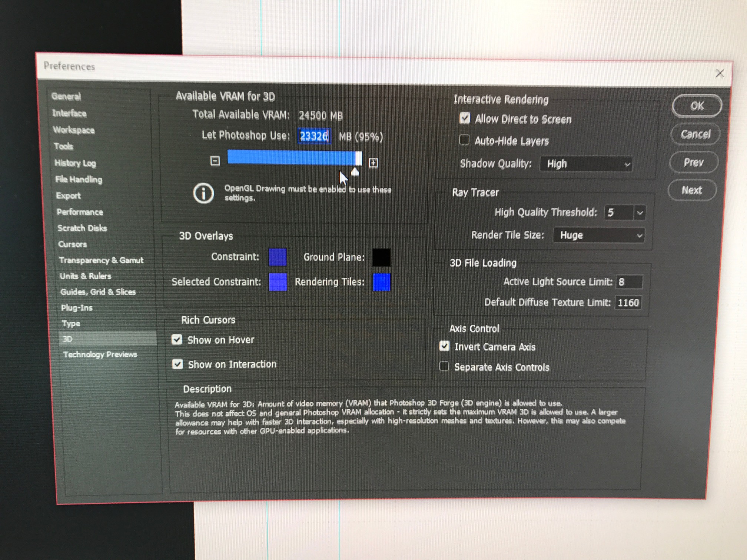Click the Let Photoshop Use value field
747x560 pixels.
coord(314,136)
